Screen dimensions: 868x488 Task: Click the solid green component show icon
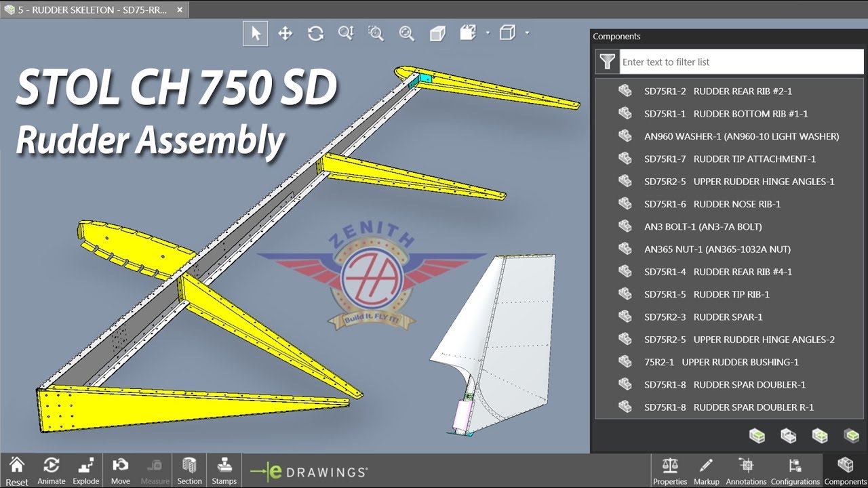757,435
